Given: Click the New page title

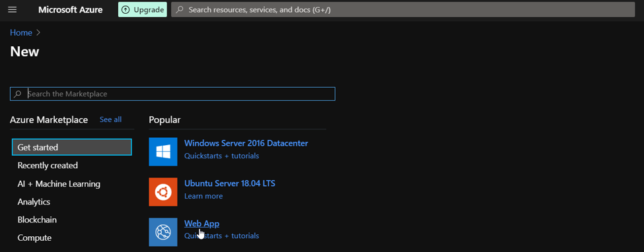Looking at the screenshot, I should [24, 51].
